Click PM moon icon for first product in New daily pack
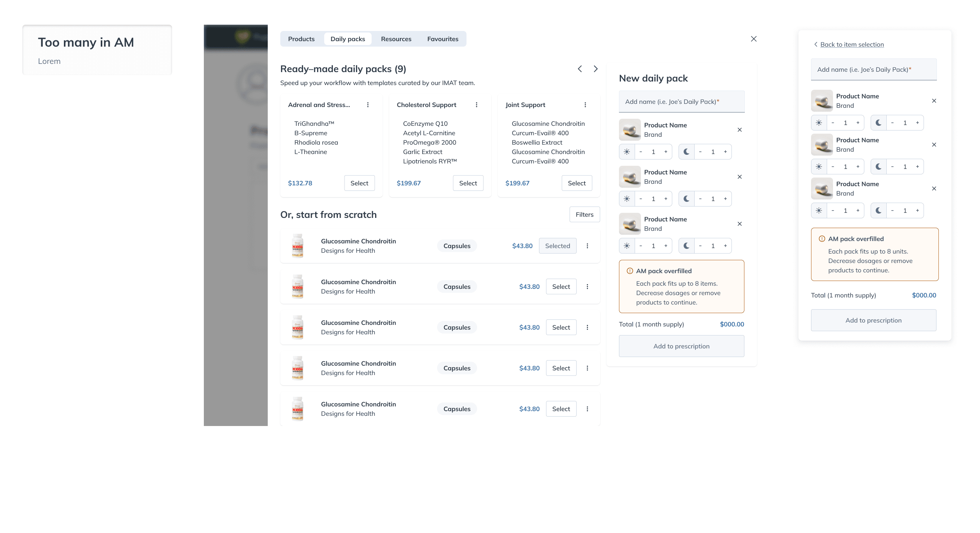The image size is (980, 533). 686,152
